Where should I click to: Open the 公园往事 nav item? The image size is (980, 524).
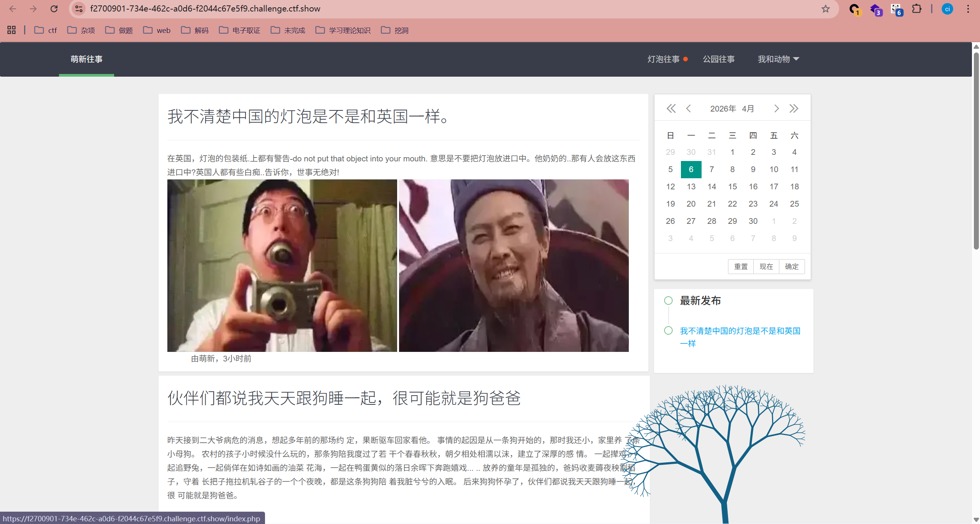pos(718,59)
